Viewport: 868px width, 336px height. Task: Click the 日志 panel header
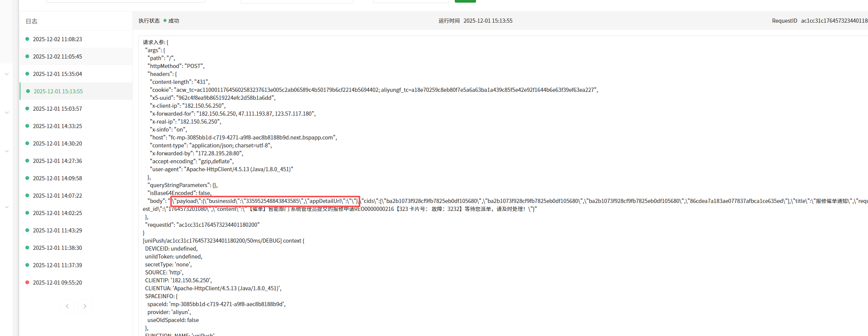tap(31, 22)
